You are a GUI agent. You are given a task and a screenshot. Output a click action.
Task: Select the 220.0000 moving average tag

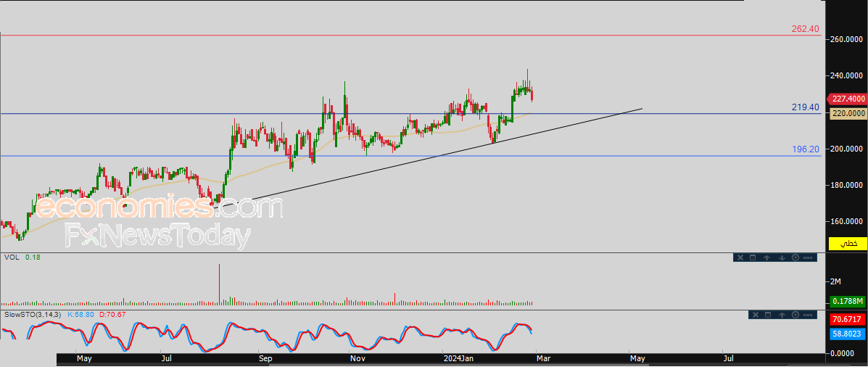coord(848,113)
